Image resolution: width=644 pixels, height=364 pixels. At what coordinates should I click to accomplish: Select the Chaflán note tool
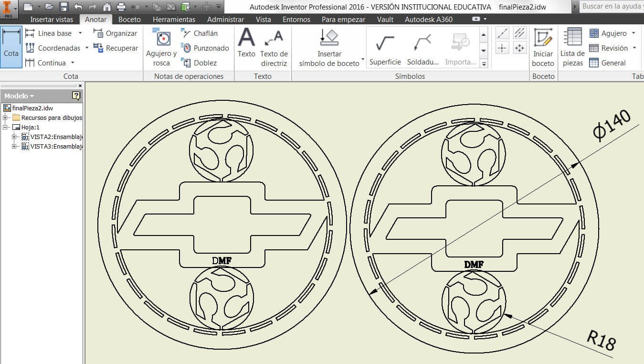199,33
